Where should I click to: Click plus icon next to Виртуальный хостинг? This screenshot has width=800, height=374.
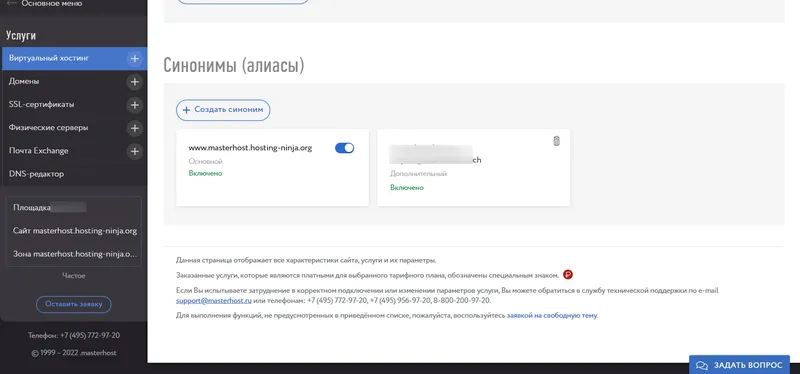pos(135,59)
